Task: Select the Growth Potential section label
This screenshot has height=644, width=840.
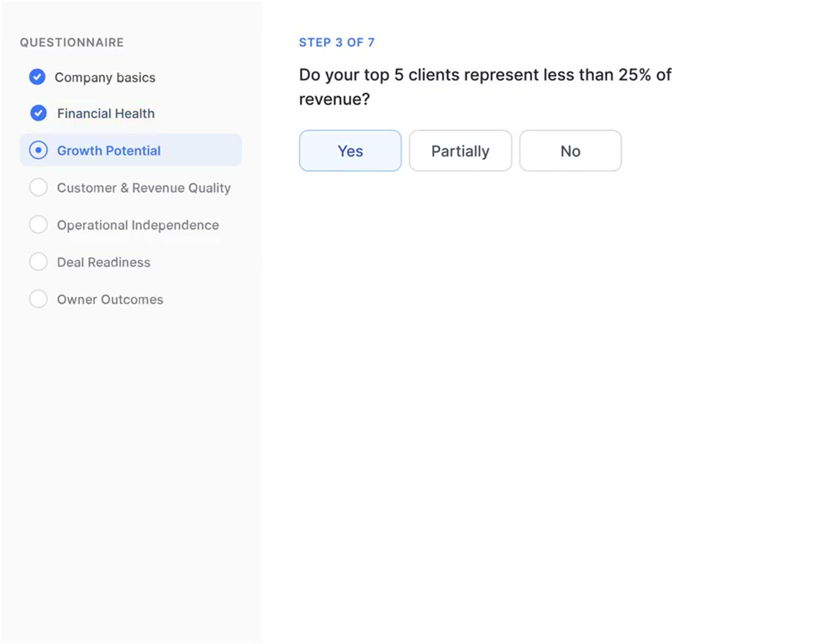Action: click(x=109, y=150)
